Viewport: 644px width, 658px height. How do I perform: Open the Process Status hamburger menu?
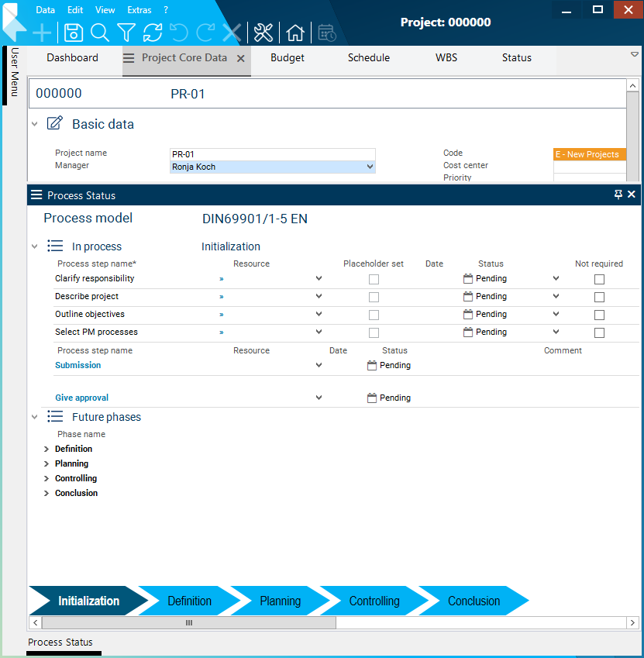pyautogui.click(x=36, y=195)
